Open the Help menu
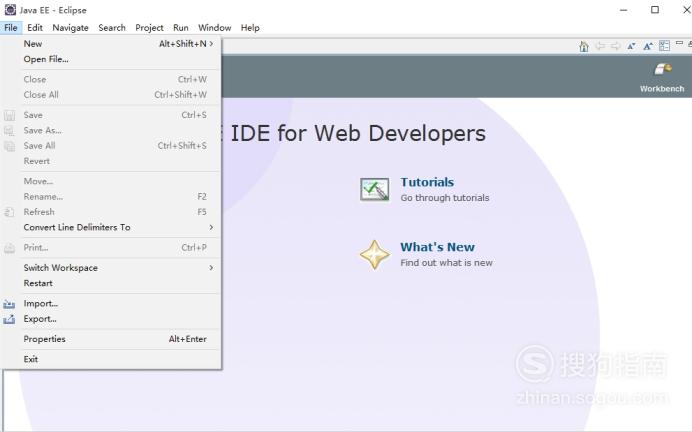The width and height of the screenshot is (692, 432). coord(250,27)
